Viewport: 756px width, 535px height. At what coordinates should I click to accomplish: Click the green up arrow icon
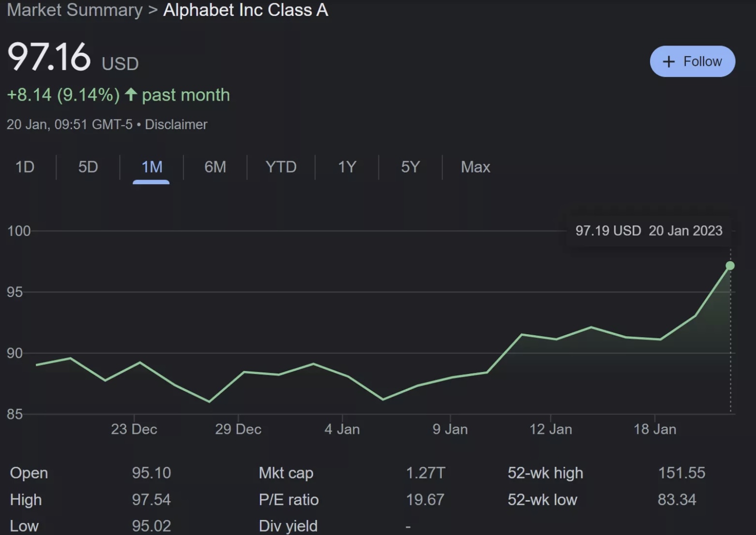tap(131, 94)
